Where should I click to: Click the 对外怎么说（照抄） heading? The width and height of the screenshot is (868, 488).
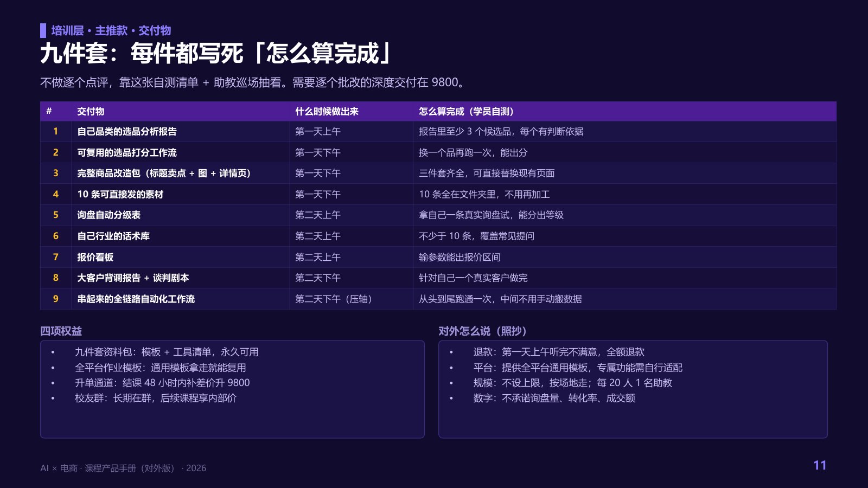tap(482, 331)
